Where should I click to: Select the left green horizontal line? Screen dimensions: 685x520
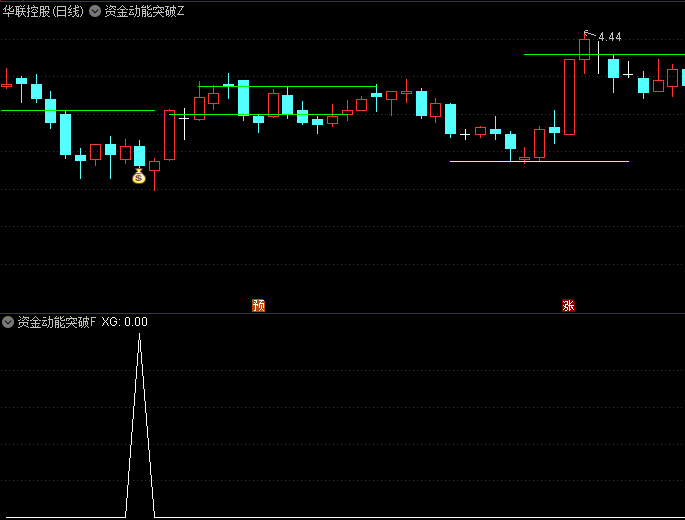[78, 111]
